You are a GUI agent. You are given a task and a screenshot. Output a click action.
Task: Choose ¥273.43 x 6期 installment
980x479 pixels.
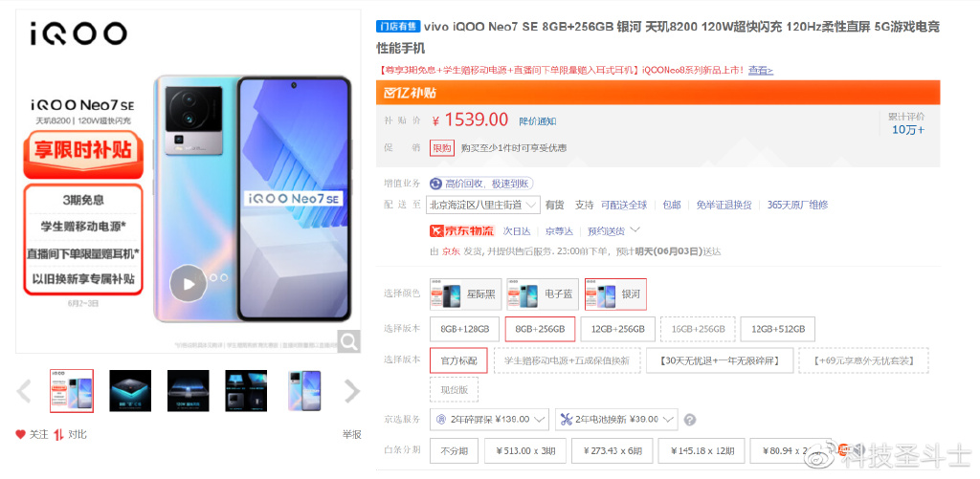tap(612, 450)
